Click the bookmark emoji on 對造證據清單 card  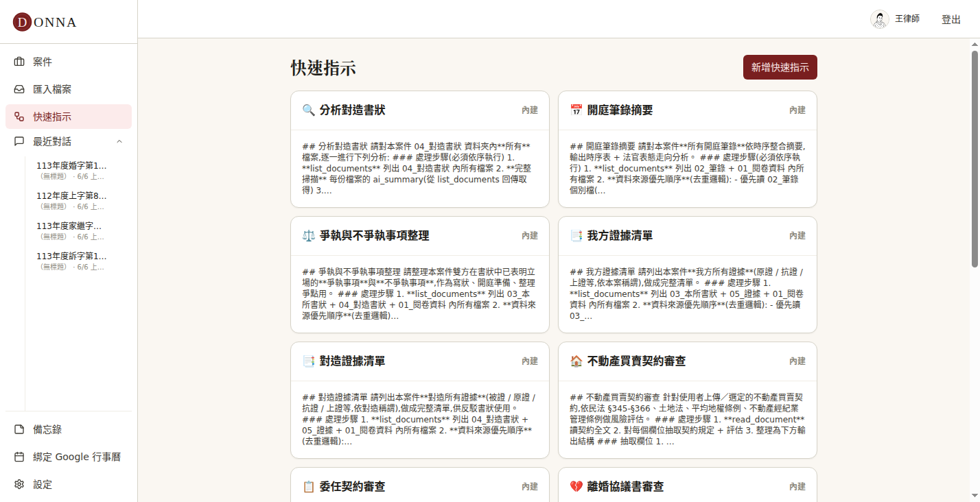pyautogui.click(x=308, y=361)
